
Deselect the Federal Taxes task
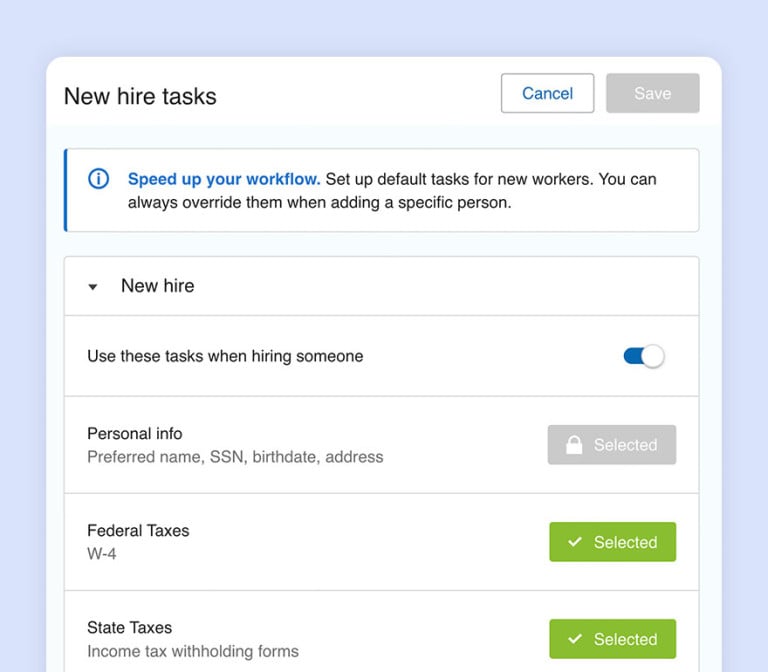(x=612, y=542)
